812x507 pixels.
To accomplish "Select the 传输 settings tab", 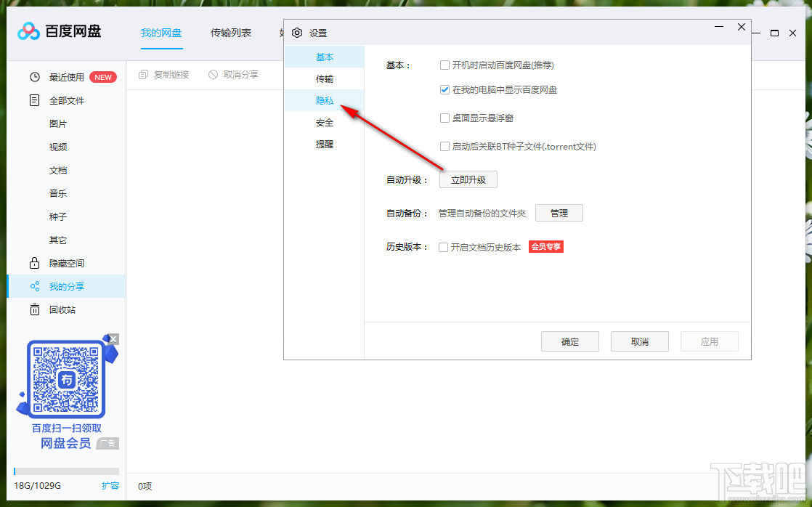I will 324,78.
